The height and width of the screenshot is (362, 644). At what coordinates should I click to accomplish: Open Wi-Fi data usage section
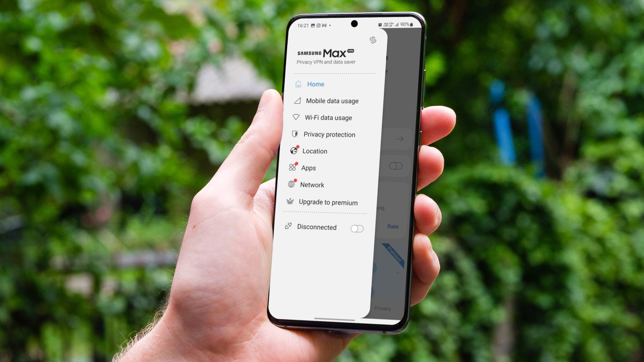point(328,117)
